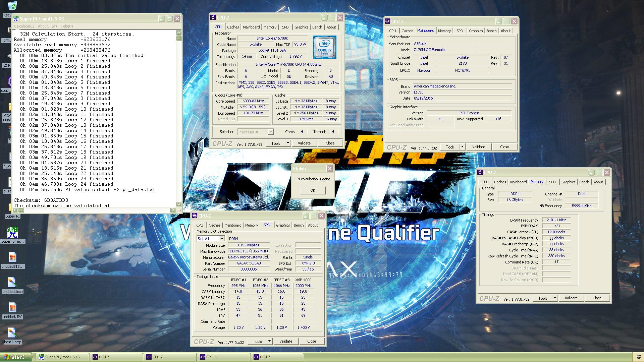This screenshot has height=362, width=644.
Task: Maximize the Super PI window
Action: pos(169,19)
